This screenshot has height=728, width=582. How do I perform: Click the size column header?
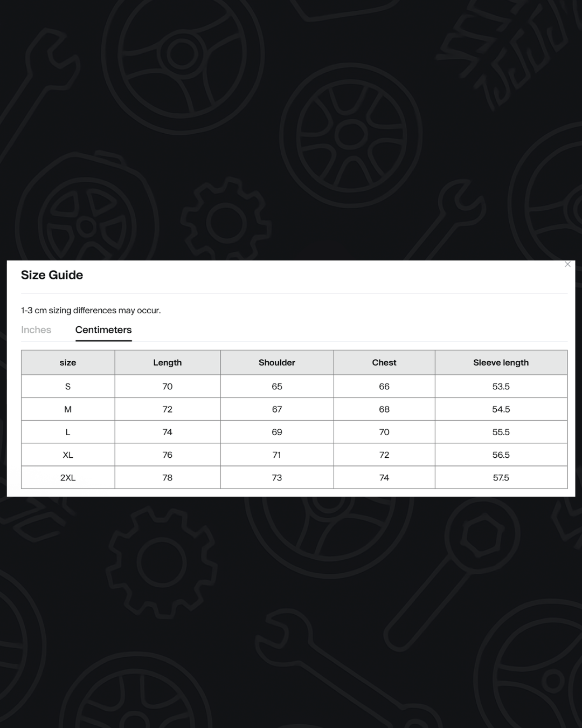68,362
